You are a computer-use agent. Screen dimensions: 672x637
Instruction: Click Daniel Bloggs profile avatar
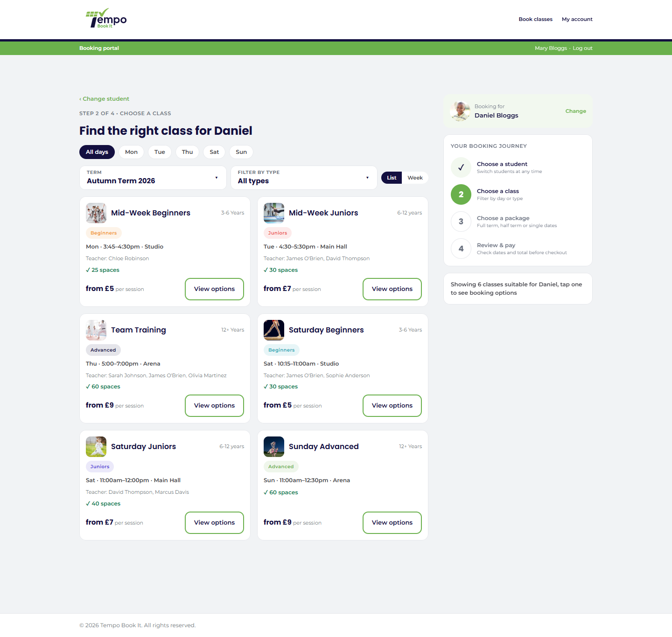click(x=460, y=111)
